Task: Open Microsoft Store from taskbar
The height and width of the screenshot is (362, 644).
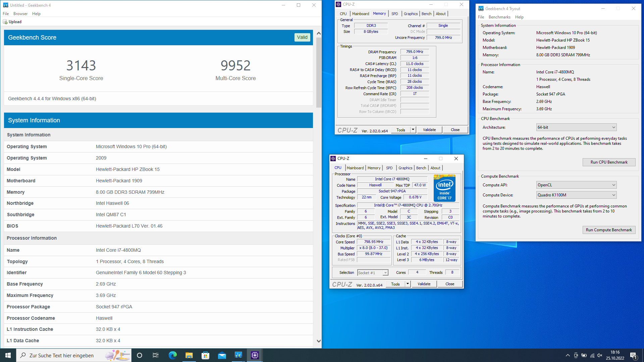Action: [x=206, y=355]
